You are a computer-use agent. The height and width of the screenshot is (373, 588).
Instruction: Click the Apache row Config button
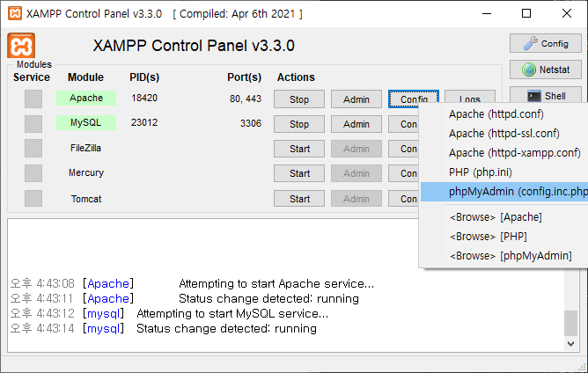point(414,99)
